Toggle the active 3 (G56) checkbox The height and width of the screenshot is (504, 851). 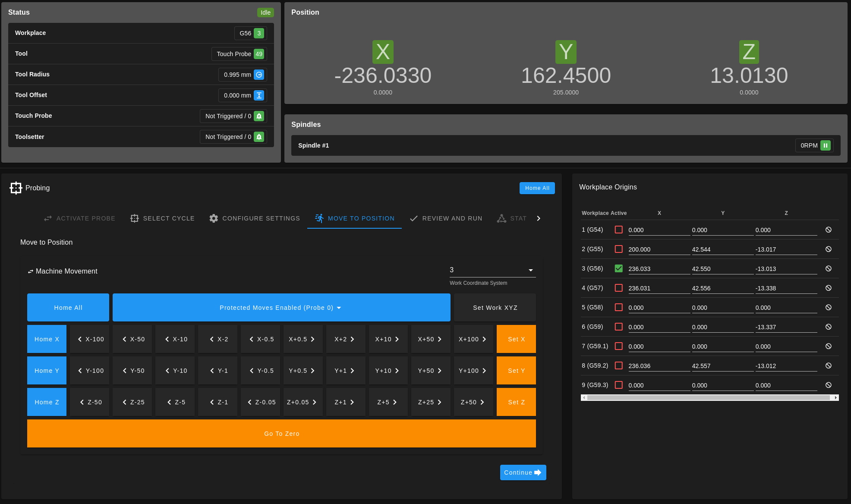coord(618,268)
